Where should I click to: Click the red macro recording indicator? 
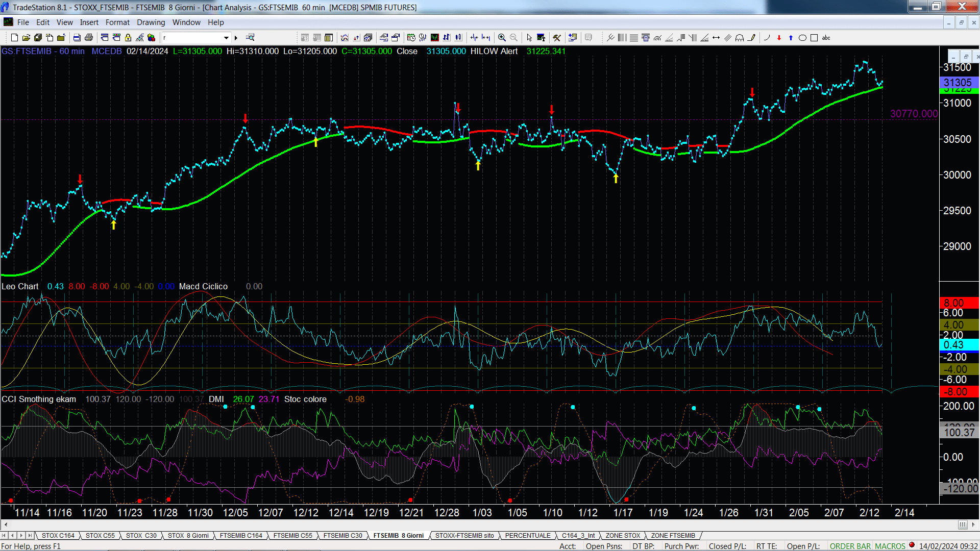click(x=912, y=545)
